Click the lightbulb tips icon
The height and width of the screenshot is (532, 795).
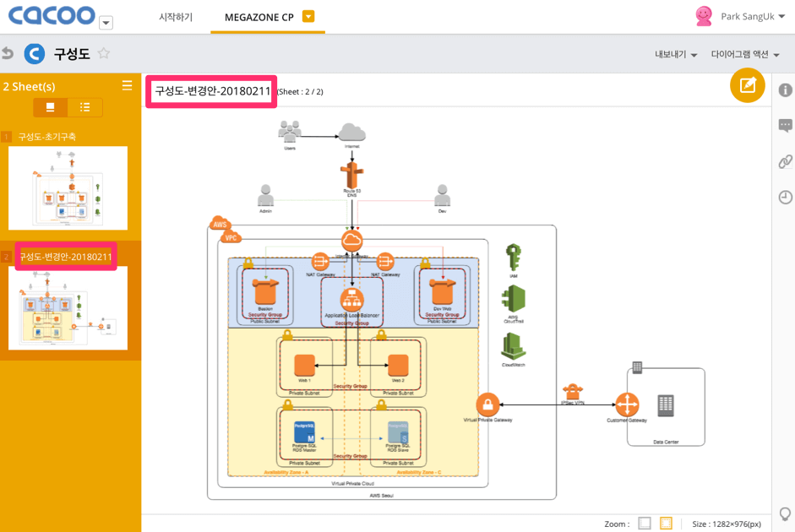pyautogui.click(x=785, y=513)
